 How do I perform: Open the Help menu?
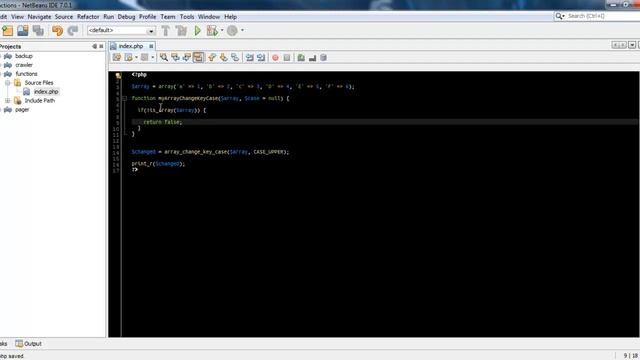point(231,17)
